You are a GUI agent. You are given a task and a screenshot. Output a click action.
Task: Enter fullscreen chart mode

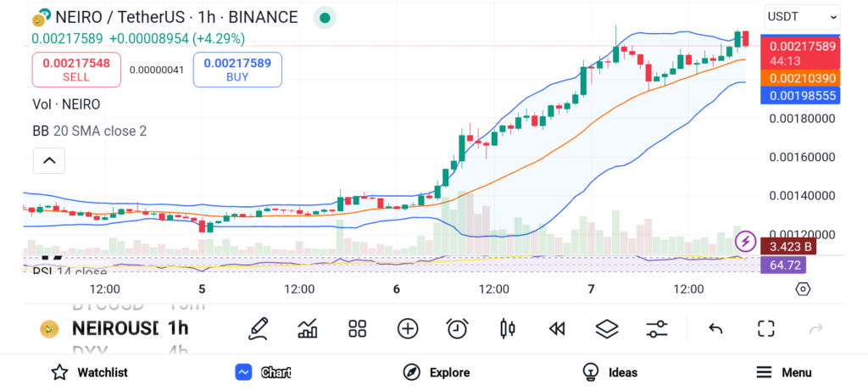tap(766, 328)
